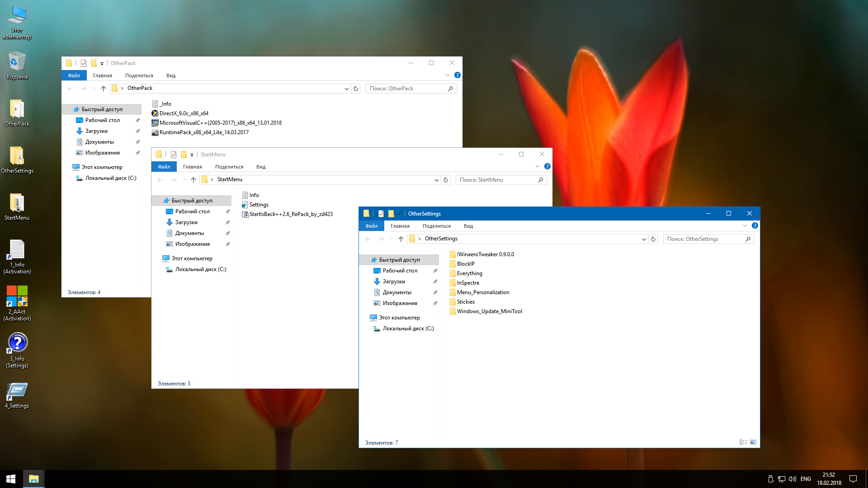
Task: Open Help in the OtherSettings window
Action: point(755,226)
